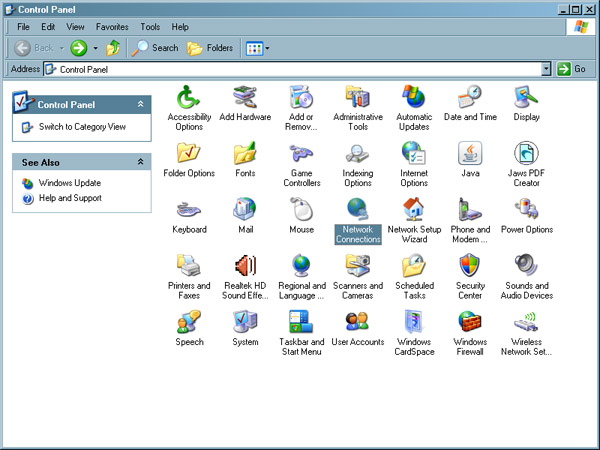Image resolution: width=600 pixels, height=450 pixels.
Task: Open the Mouse settings icon
Action: click(302, 215)
